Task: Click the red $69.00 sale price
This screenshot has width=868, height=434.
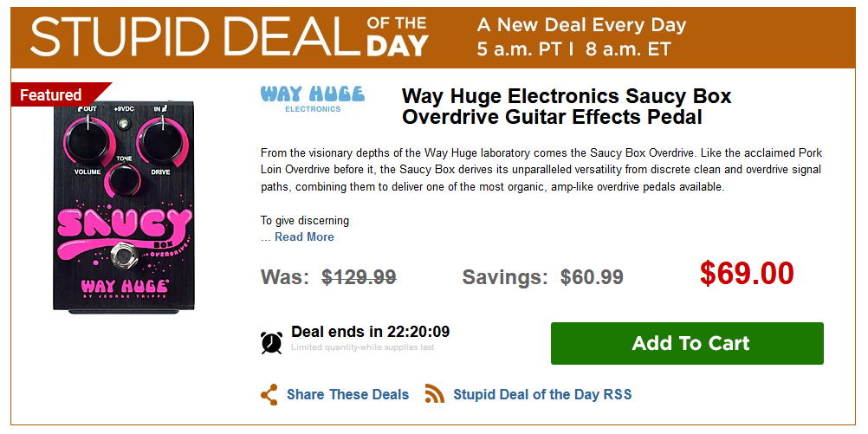Action: [x=747, y=274]
